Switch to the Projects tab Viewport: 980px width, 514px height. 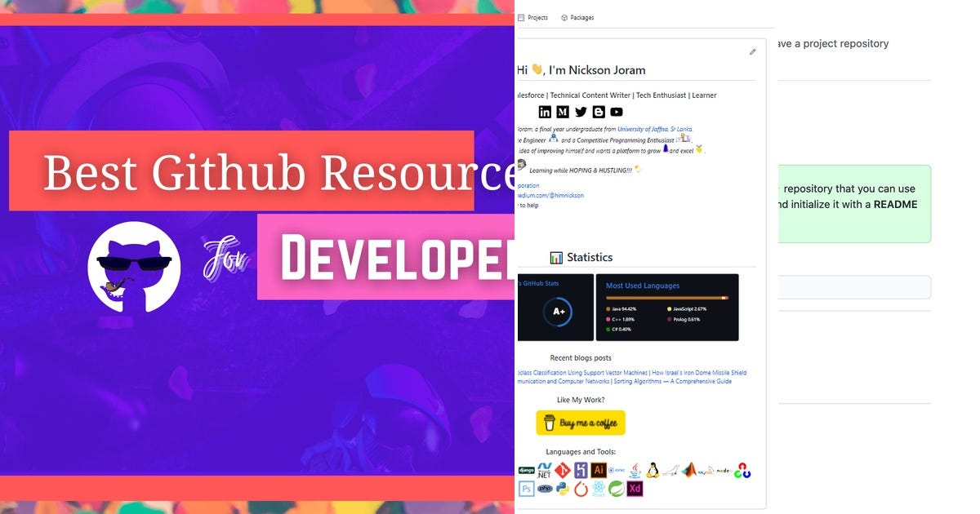(x=533, y=17)
